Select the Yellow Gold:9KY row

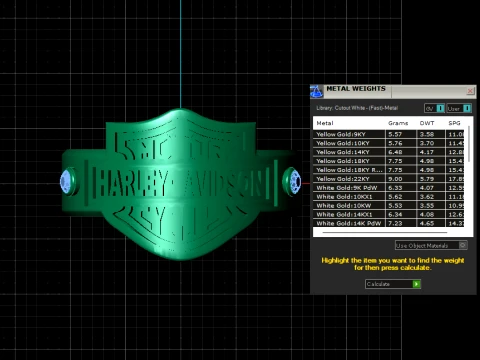tap(388, 134)
